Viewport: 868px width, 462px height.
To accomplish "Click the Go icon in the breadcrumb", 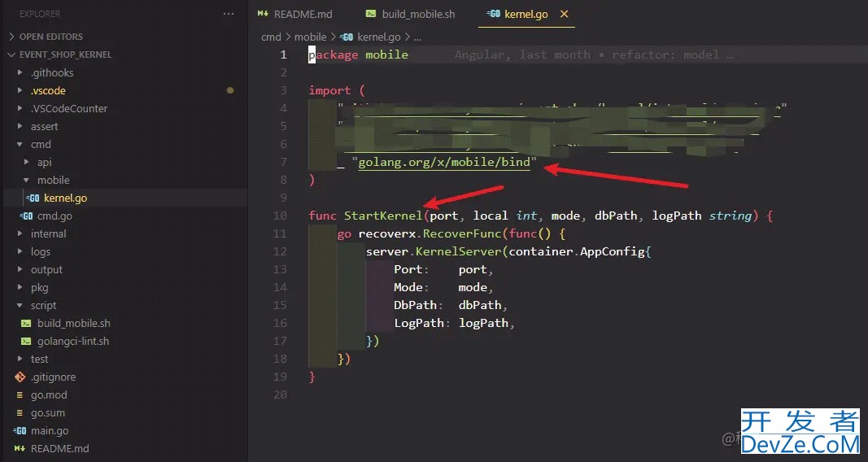I will (347, 37).
